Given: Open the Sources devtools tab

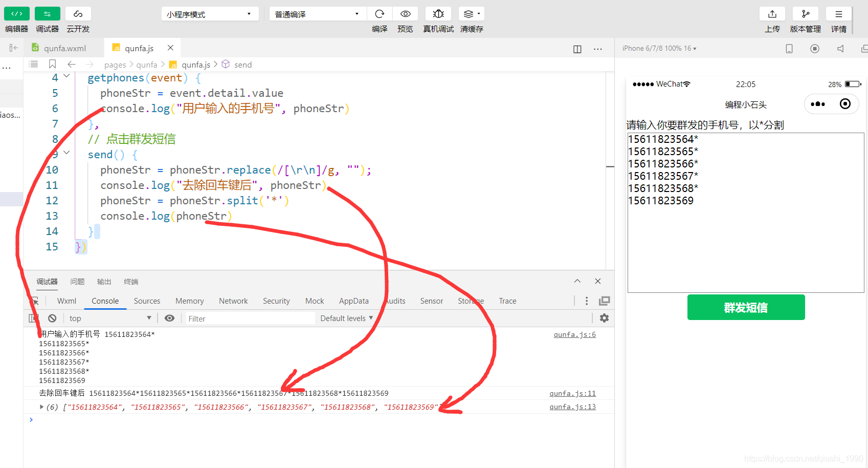Looking at the screenshot, I should click(x=147, y=301).
